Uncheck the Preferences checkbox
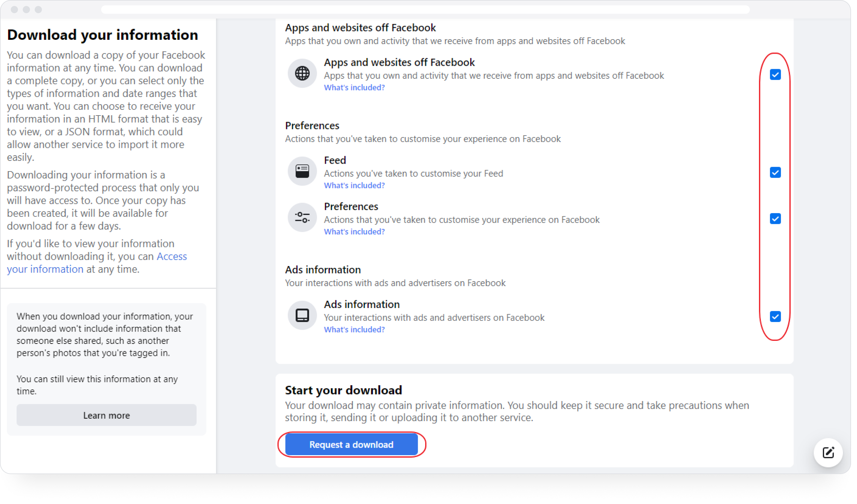This screenshot has width=857, height=504. (x=775, y=219)
